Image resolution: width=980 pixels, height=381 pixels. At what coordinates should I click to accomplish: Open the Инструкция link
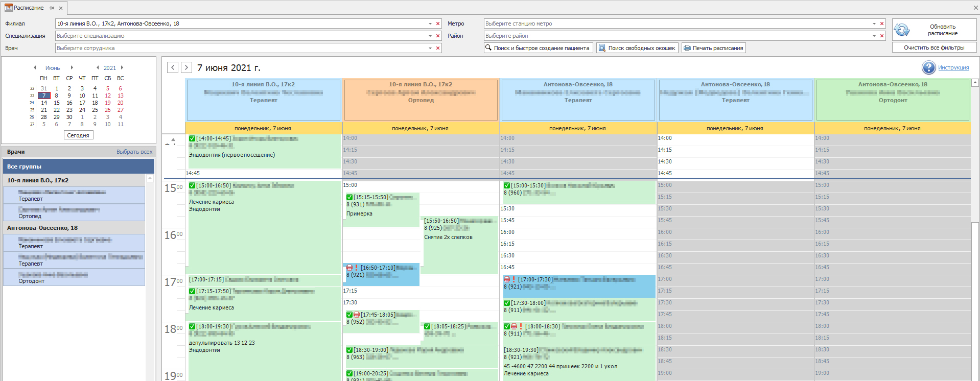[x=953, y=67]
